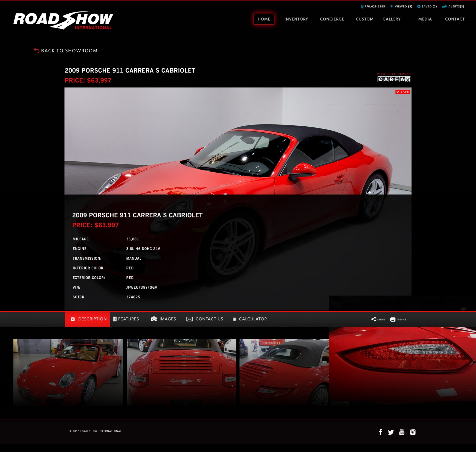Open the Contact page in navigation
The height and width of the screenshot is (452, 476).
tap(455, 19)
